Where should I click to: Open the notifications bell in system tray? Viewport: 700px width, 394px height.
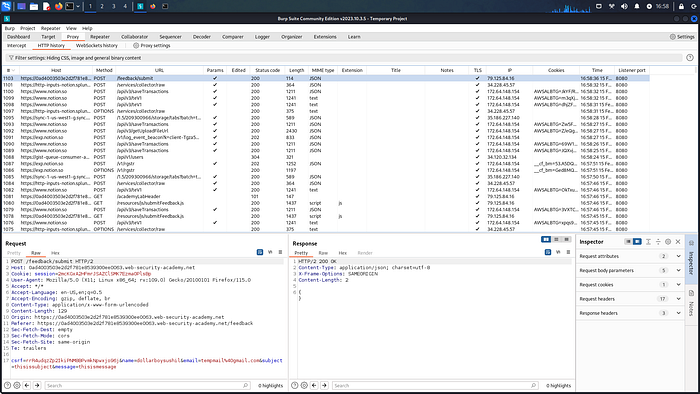[637, 6]
